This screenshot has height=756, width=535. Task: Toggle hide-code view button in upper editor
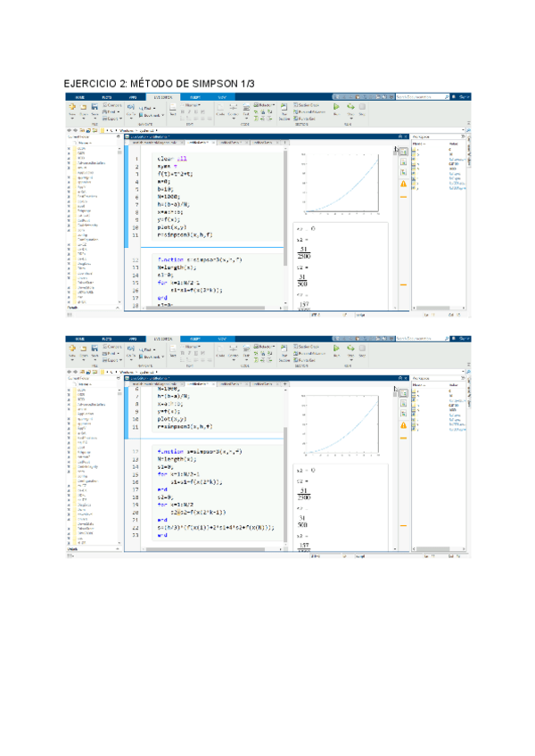[x=403, y=172]
